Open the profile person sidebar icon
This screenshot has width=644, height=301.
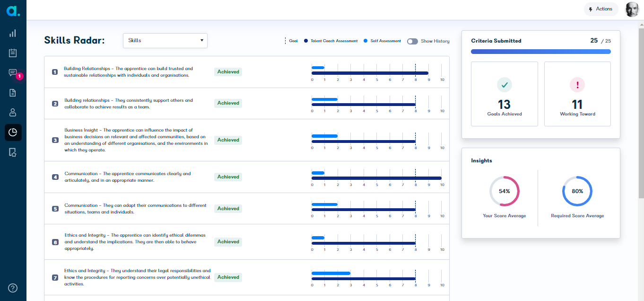pyautogui.click(x=12, y=112)
